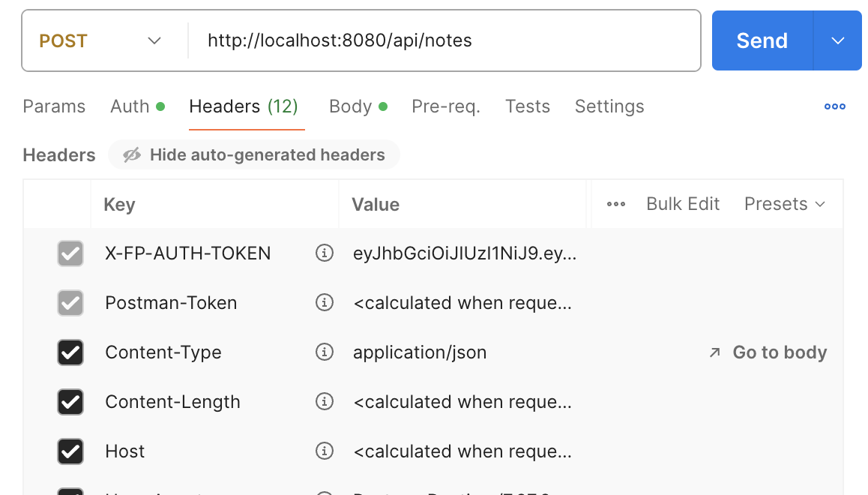Follow the Go to body link

point(779,352)
